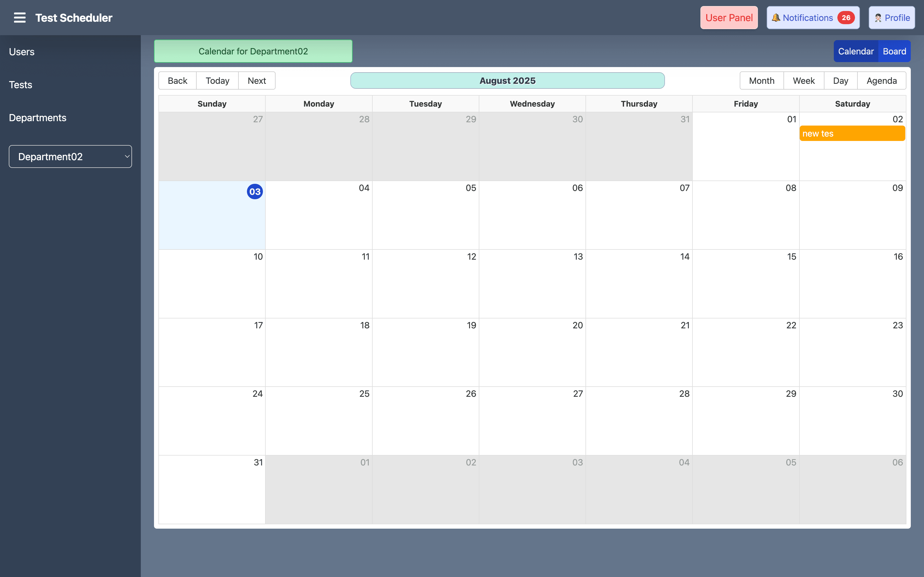
Task: Open the 'new tes' event on August 2
Action: (x=852, y=133)
